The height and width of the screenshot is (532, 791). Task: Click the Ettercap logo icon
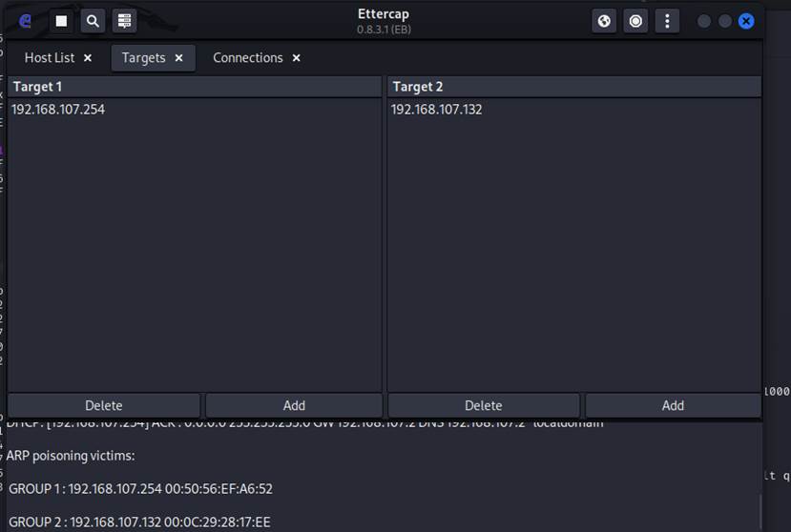coord(25,21)
